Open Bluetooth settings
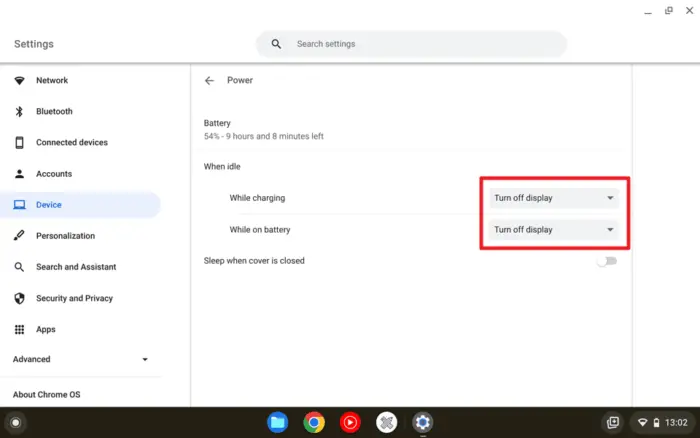Screen dimensions: 700x438 [80, 111]
